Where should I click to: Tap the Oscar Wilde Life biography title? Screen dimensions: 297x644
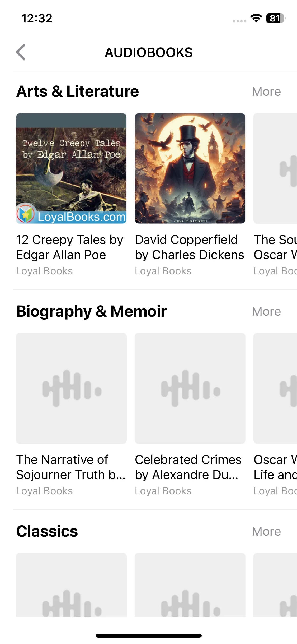point(275,467)
